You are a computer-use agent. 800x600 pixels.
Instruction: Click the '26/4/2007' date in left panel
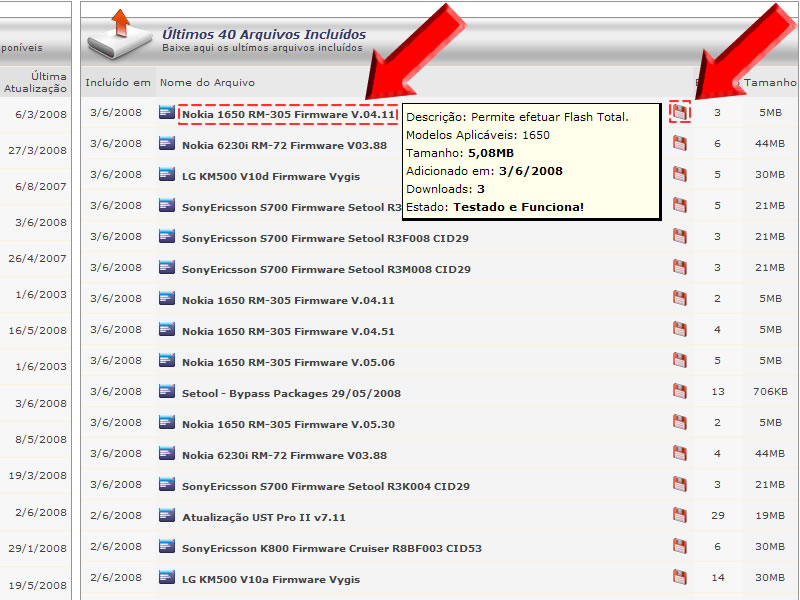pyautogui.click(x=37, y=258)
